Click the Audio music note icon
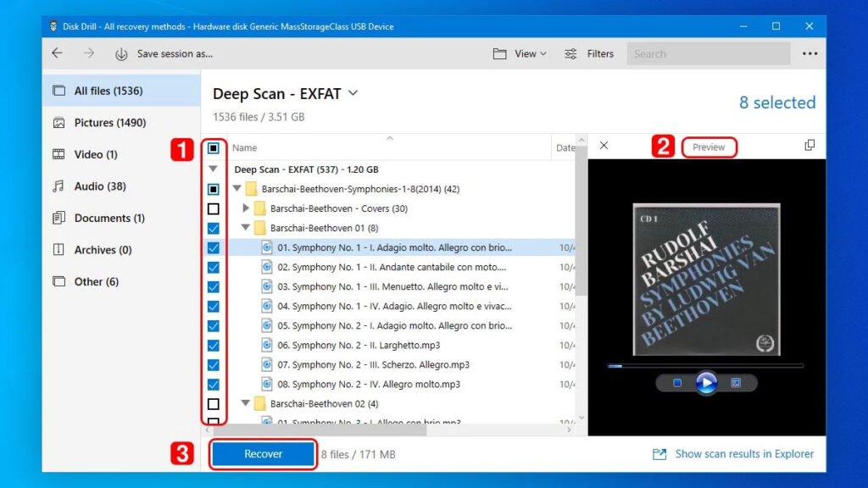 tap(58, 186)
